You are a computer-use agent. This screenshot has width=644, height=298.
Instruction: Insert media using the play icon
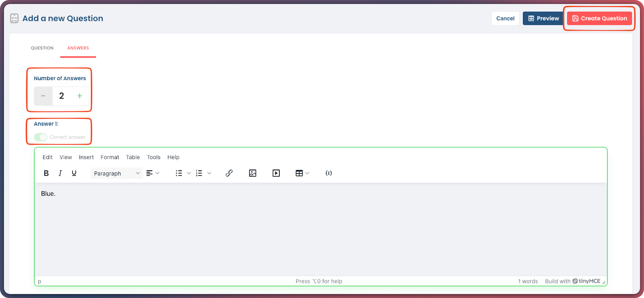pyautogui.click(x=276, y=173)
